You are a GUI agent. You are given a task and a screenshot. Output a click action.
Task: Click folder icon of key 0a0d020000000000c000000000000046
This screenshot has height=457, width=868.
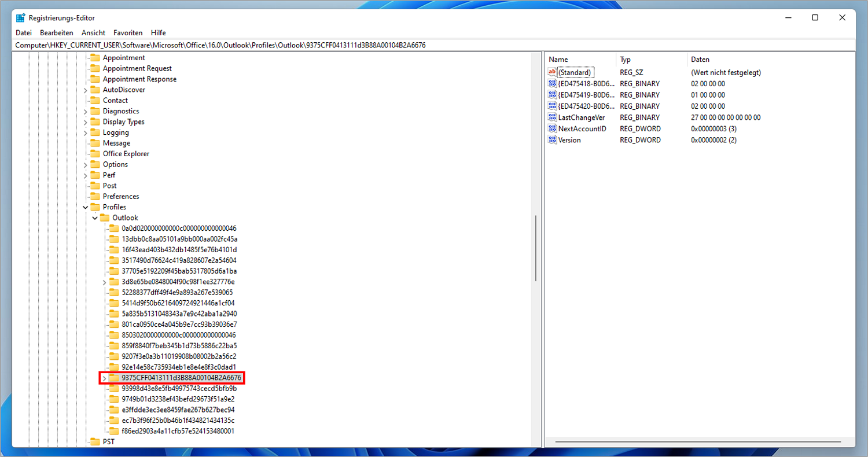[114, 228]
